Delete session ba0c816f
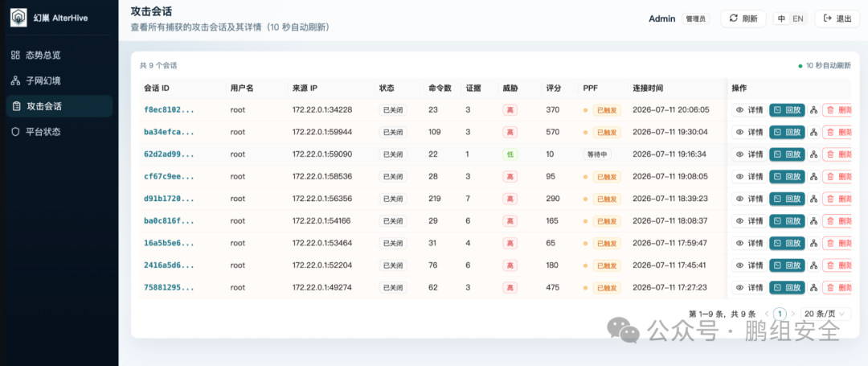The image size is (868, 366). (837, 221)
